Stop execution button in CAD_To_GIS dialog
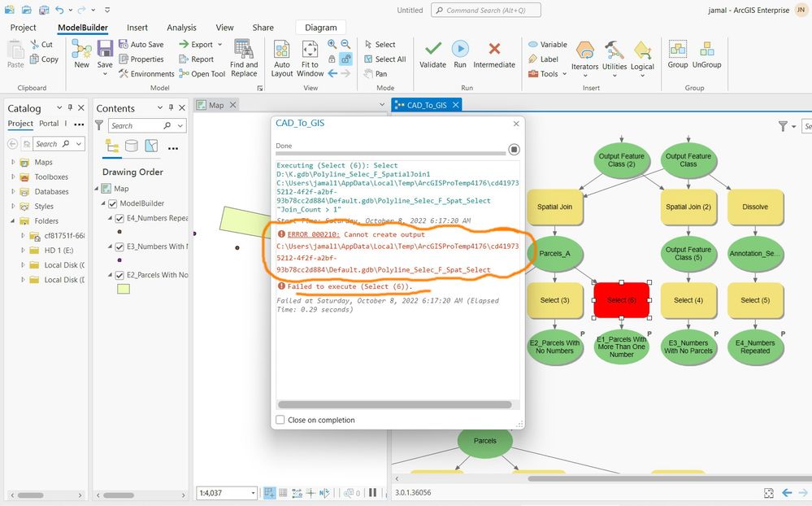The image size is (812, 506). pos(514,150)
